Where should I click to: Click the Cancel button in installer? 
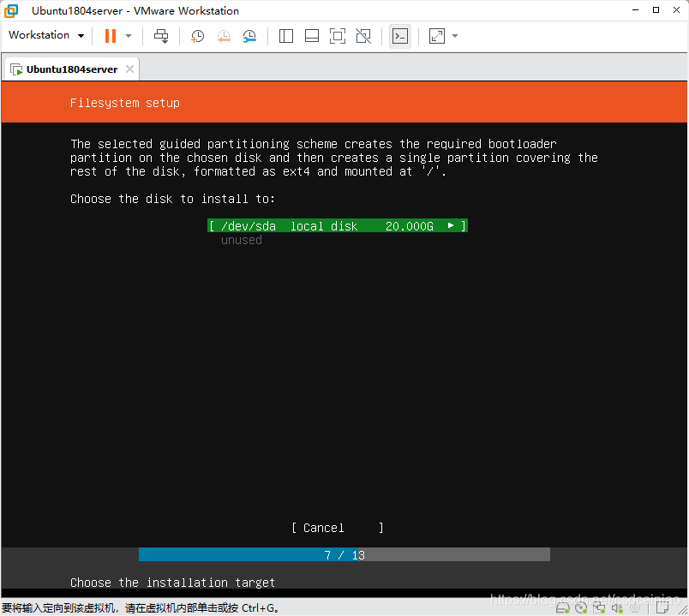click(x=338, y=528)
